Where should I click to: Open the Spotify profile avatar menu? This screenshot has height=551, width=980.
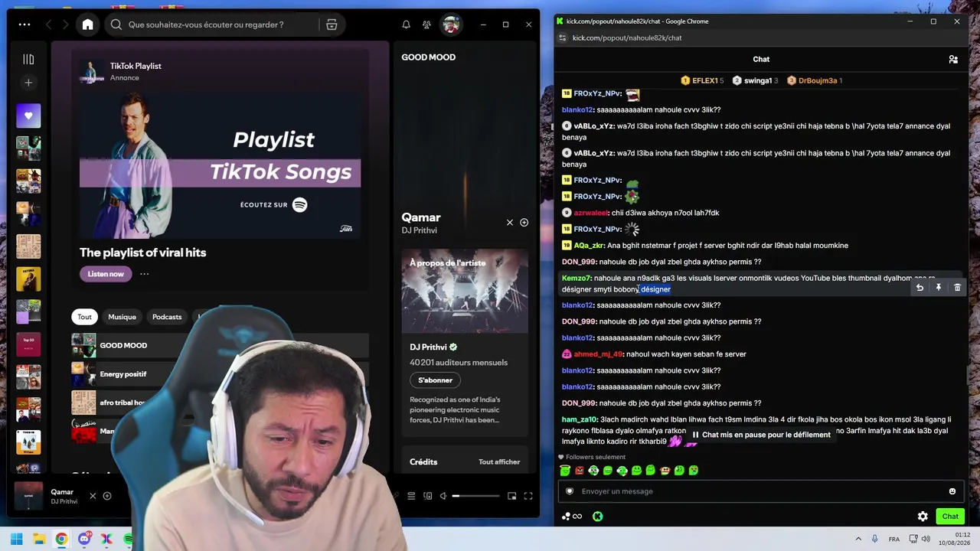coord(451,24)
